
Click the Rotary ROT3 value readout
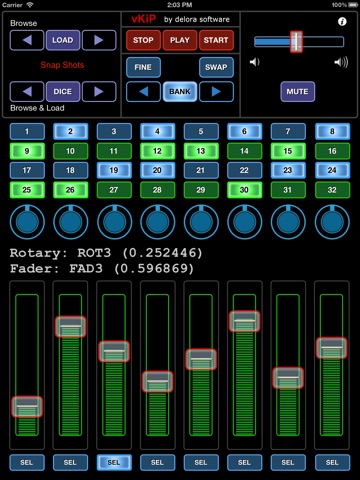pos(106,253)
